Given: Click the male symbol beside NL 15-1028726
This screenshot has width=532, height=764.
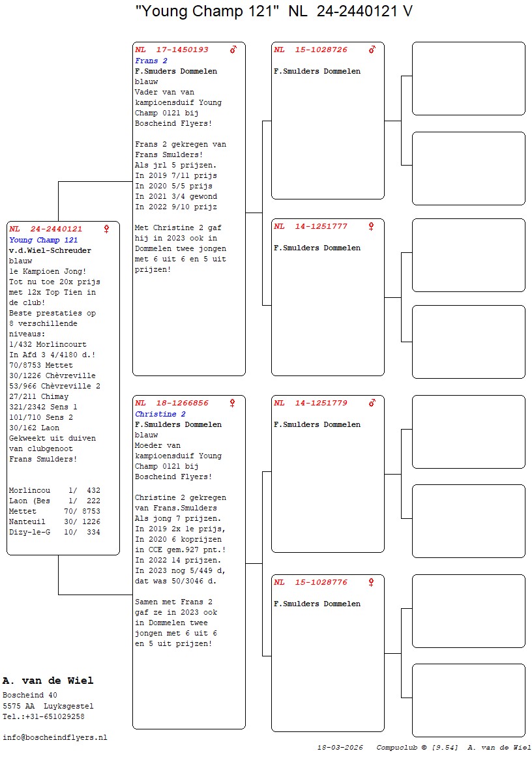Looking at the screenshot, I should point(372,50).
